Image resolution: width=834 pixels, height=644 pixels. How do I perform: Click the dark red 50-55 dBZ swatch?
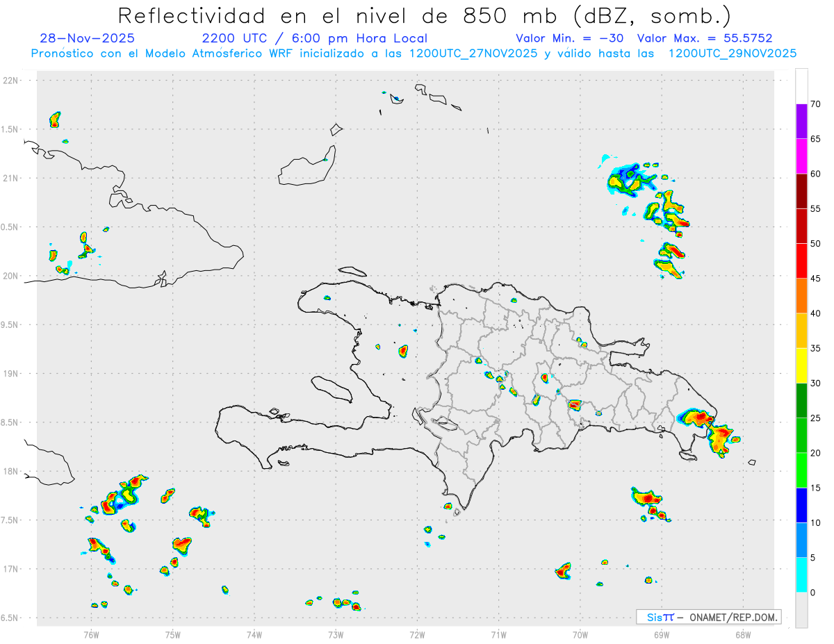click(x=801, y=226)
